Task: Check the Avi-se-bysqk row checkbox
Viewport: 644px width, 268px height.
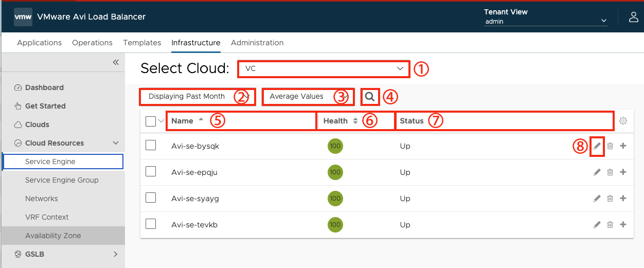Action: coord(151,146)
